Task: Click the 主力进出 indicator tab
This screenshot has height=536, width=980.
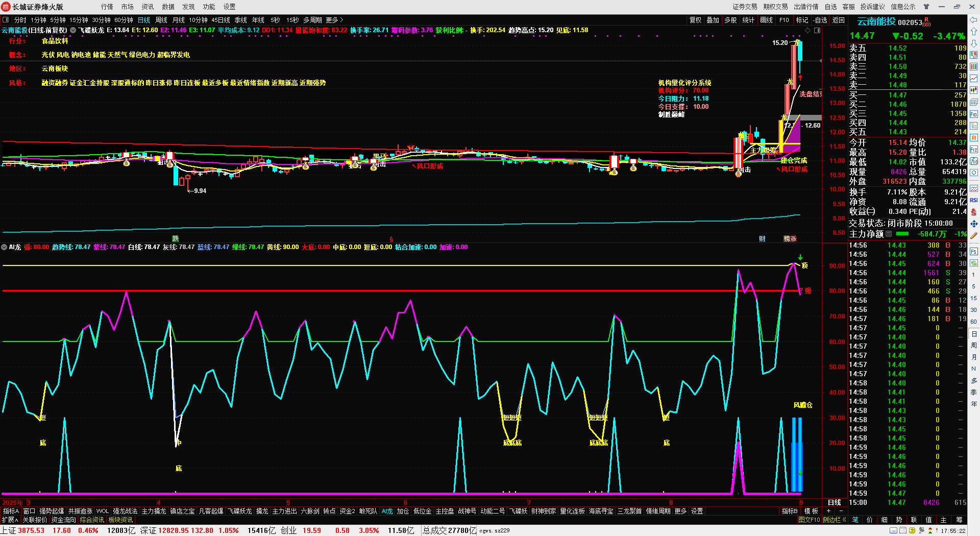Action: click(x=284, y=511)
